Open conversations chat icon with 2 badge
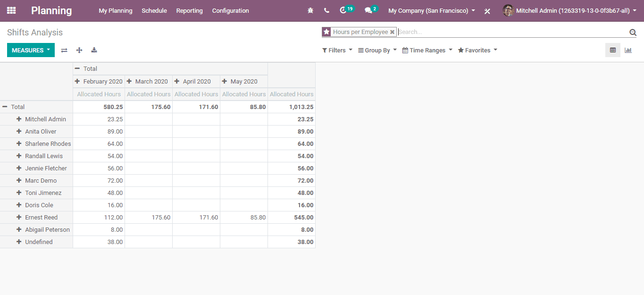The width and height of the screenshot is (644, 295). pyautogui.click(x=371, y=10)
